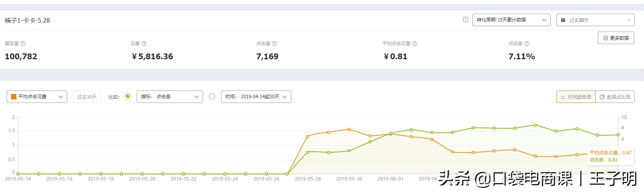This screenshot has width=644, height=193.
Task: Click the 比较: label
Action: point(114,97)
